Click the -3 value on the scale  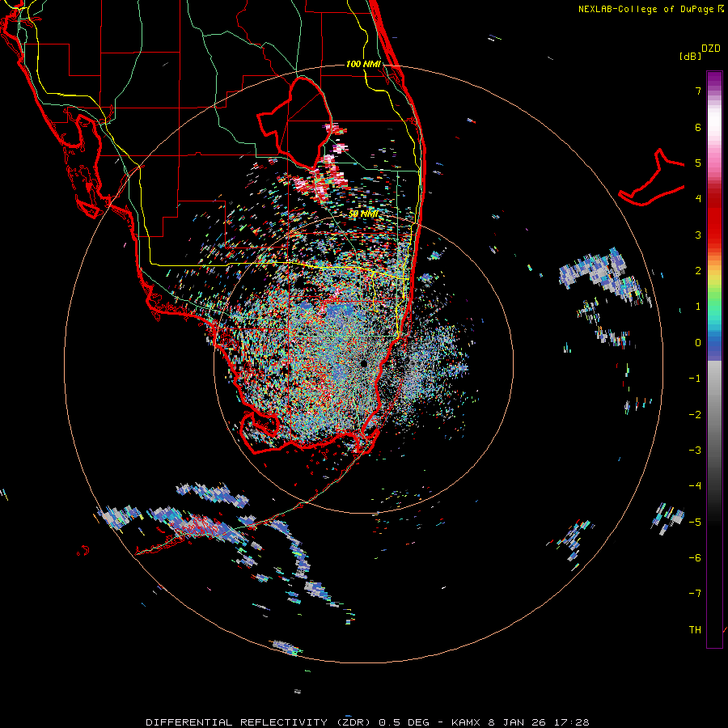tap(695, 451)
